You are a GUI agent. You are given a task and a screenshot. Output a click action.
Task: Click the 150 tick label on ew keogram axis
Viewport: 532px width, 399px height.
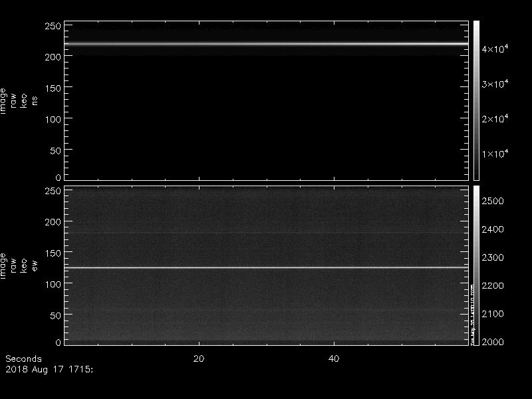pos(53,253)
